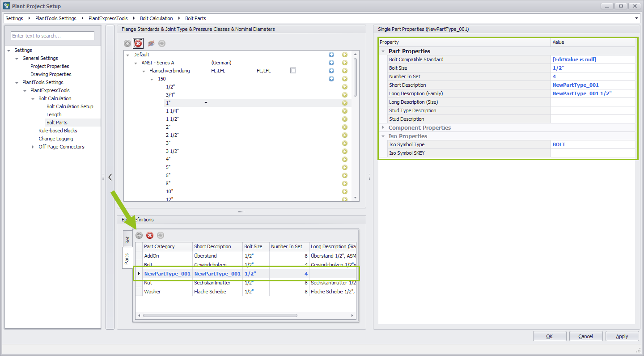Collapse the ANSI - Series A node
This screenshot has height=356, width=644.
136,63
